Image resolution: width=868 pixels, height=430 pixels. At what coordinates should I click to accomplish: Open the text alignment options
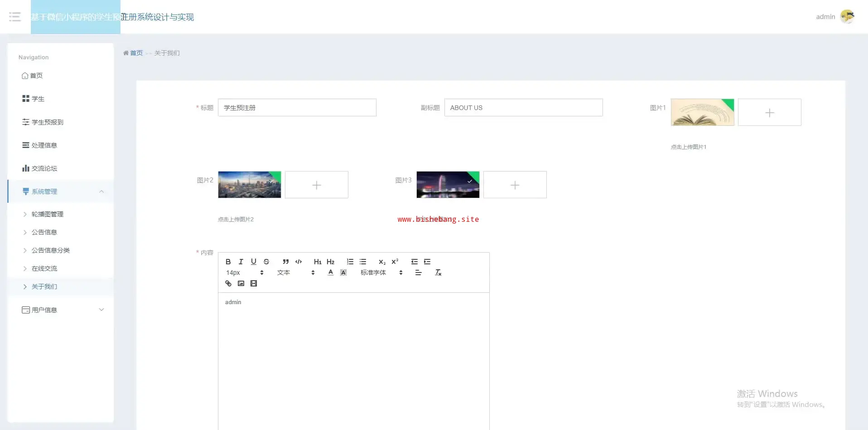click(418, 272)
